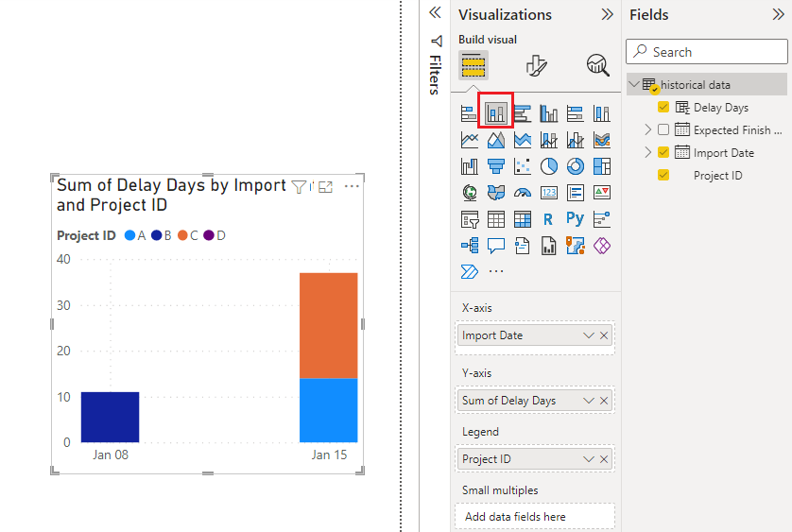Screen dimensions: 792x532
Task: Select the waterfall chart visual
Action: 469,166
